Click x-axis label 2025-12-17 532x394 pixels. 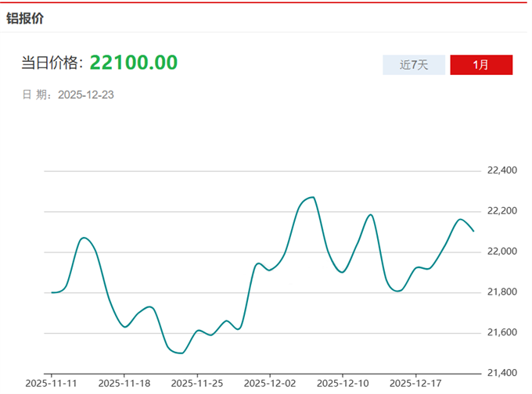[415, 383]
